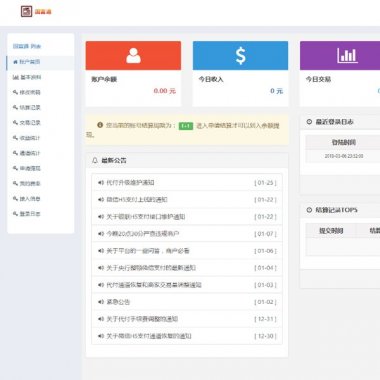Click the login time 2019-03-06 23:32:00
The height and width of the screenshot is (380, 380).
pyautogui.click(x=344, y=156)
